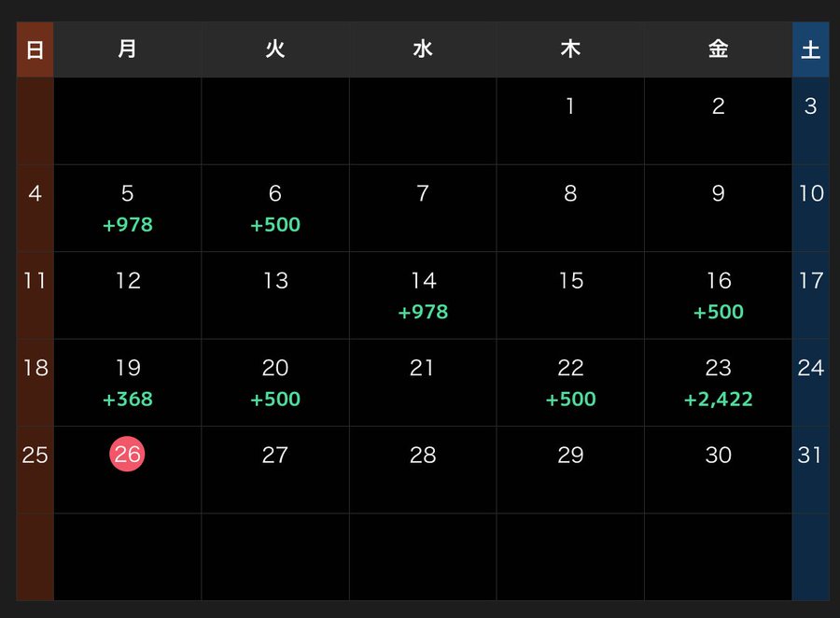Select day 1 in the calendar

tap(570, 106)
